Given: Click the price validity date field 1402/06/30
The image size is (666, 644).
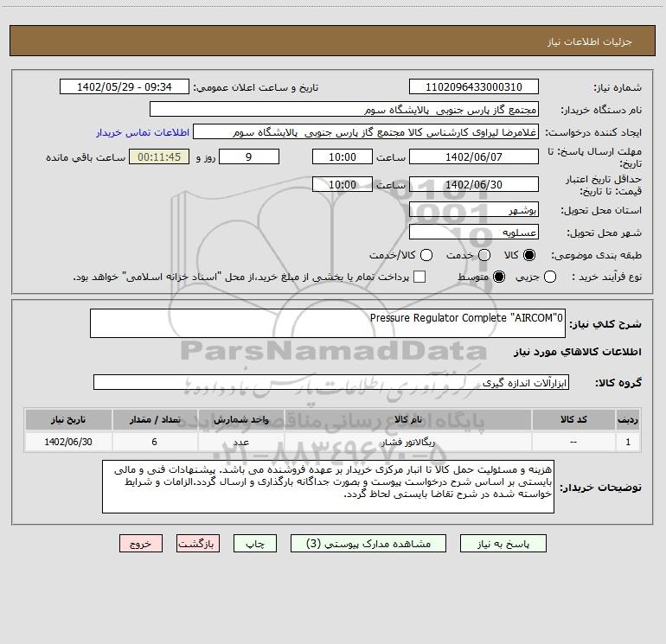Looking at the screenshot, I should (x=474, y=184).
